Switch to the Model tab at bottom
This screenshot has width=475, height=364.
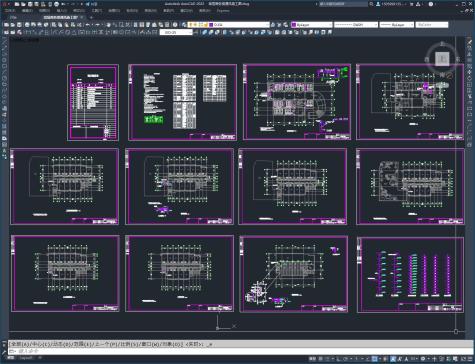click(x=11, y=358)
